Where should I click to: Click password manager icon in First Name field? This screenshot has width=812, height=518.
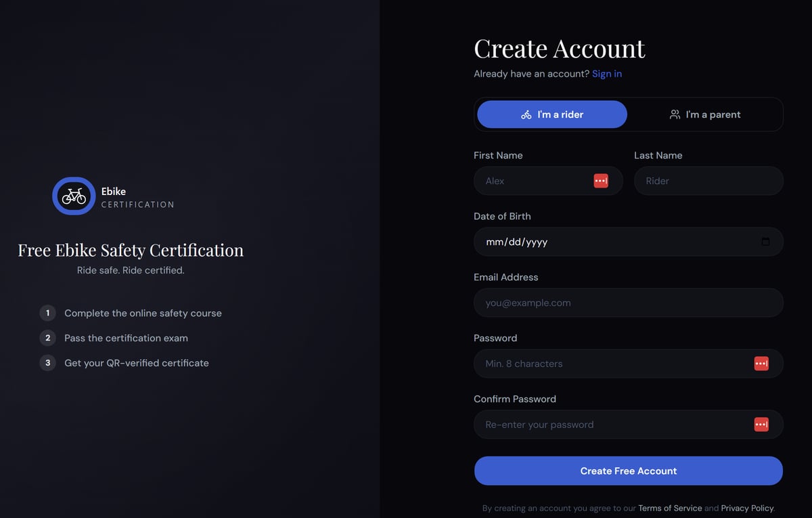click(x=600, y=181)
